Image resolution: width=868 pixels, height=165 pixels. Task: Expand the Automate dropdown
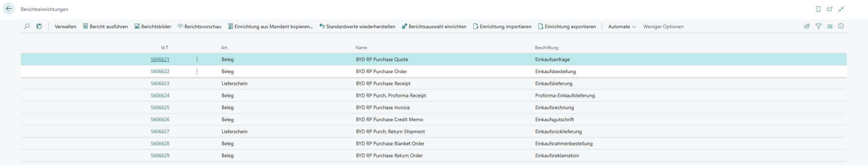click(x=622, y=26)
